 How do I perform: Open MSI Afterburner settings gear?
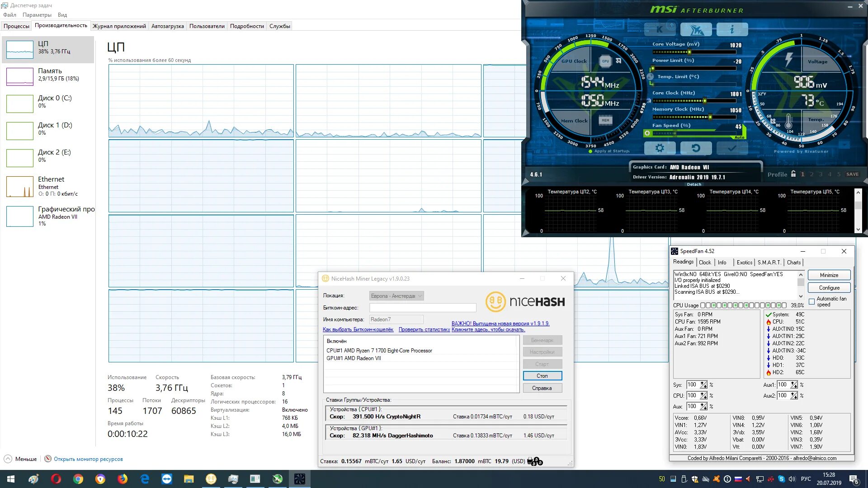(x=660, y=148)
